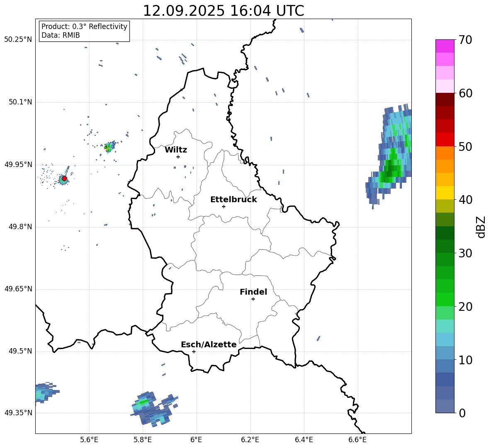The height and width of the screenshot is (448, 491).
Task: Click the 6.4°E longitude label
Action: coord(304,440)
